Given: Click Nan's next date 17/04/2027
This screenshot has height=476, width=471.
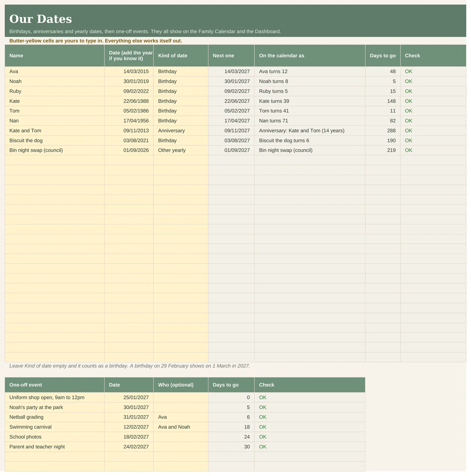Looking at the screenshot, I should [231, 121].
